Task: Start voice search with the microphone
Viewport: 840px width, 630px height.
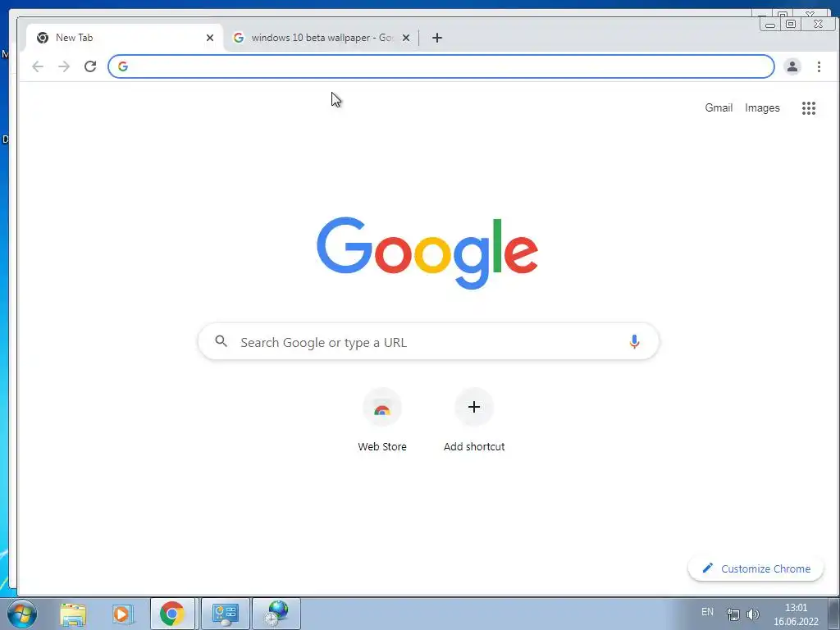Action: 634,341
